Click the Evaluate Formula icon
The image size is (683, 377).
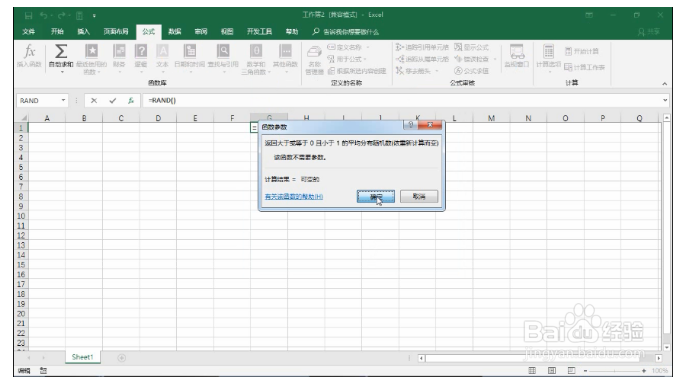pyautogui.click(x=458, y=71)
